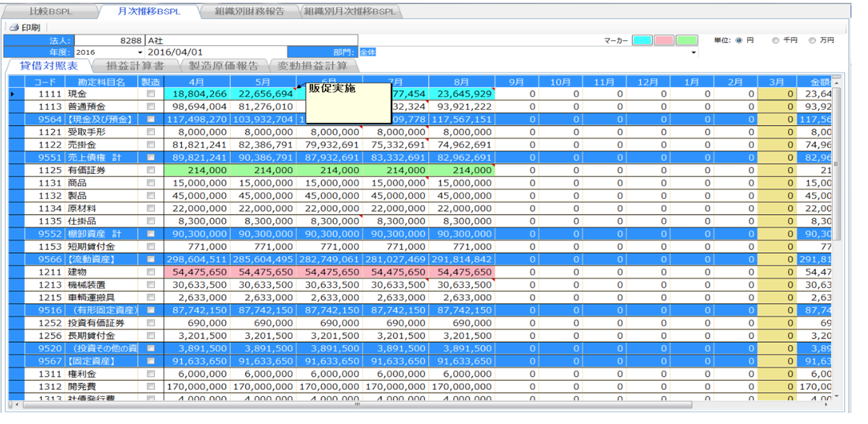Select the cyan marker color swatch
The width and height of the screenshot is (868, 424).
642,41
